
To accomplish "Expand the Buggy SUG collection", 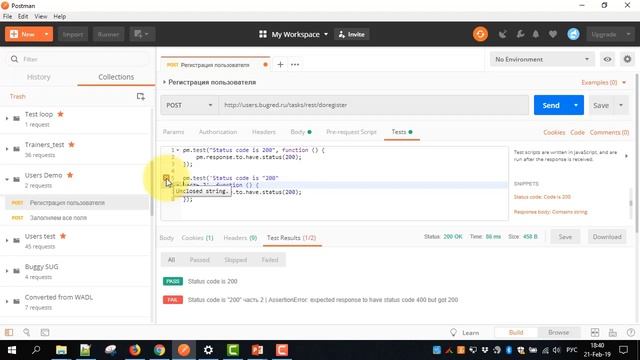I will (x=7, y=271).
